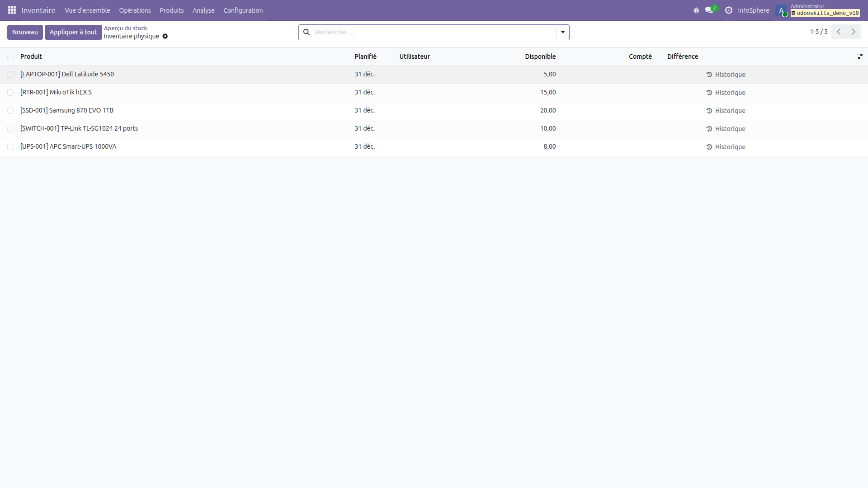Open settings gear next to Inventaire physique

[x=165, y=36]
